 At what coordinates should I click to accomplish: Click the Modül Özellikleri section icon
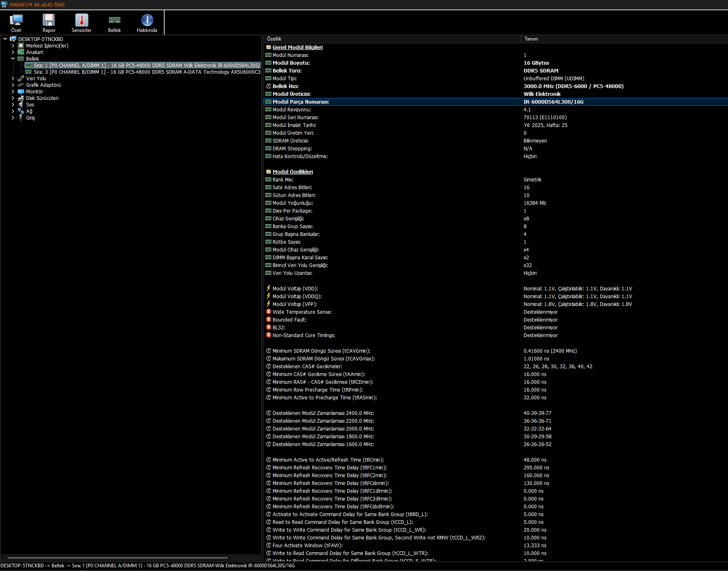(269, 172)
